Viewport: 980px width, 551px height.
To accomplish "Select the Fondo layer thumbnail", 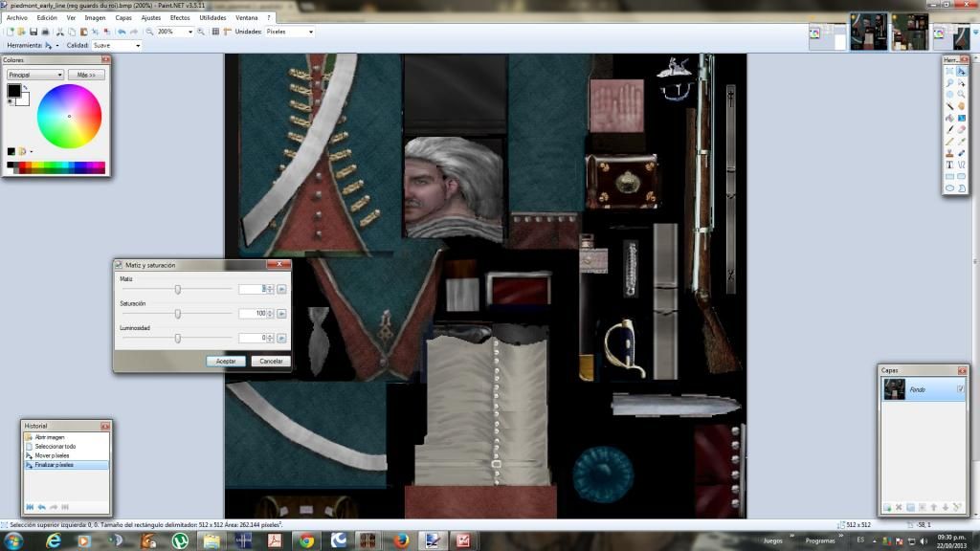I will coord(895,389).
